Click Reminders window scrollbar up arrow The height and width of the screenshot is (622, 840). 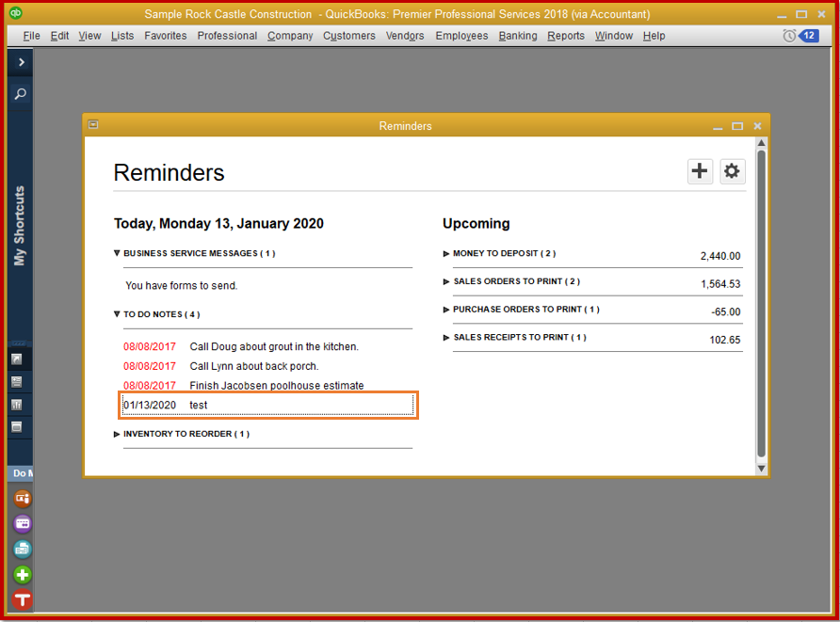[x=761, y=143]
